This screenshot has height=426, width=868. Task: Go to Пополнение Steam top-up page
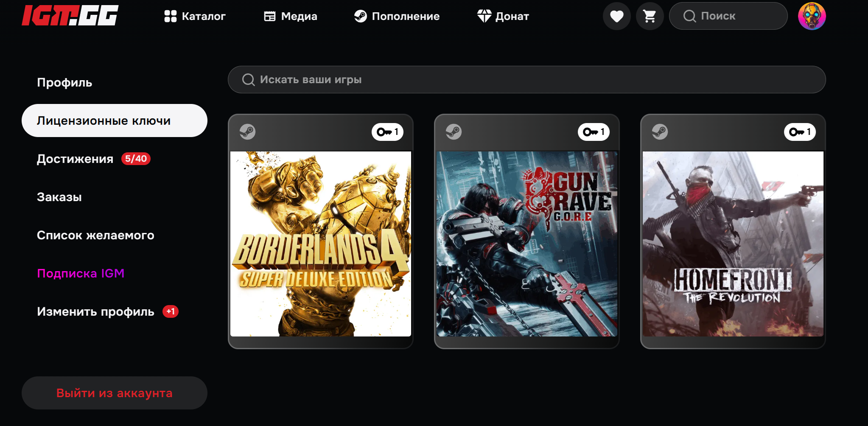[397, 16]
